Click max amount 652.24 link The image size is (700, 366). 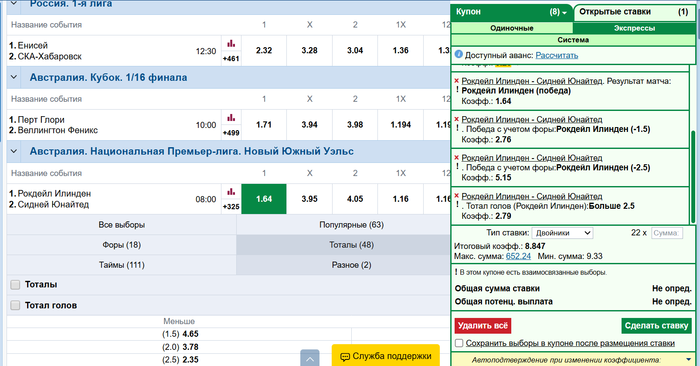click(x=518, y=256)
